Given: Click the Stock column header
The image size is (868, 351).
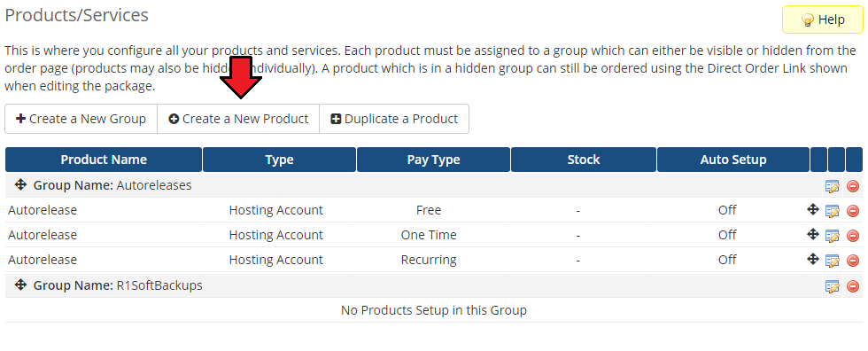Looking at the screenshot, I should [x=584, y=160].
